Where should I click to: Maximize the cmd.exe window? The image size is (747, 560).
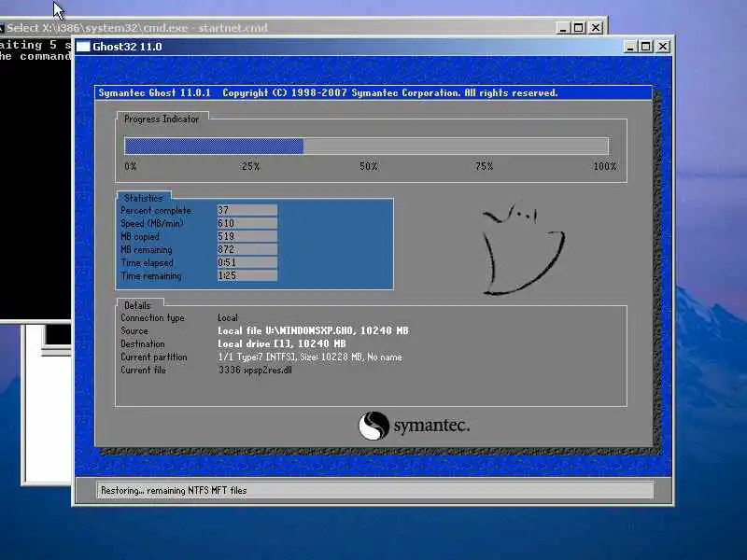[x=579, y=28]
